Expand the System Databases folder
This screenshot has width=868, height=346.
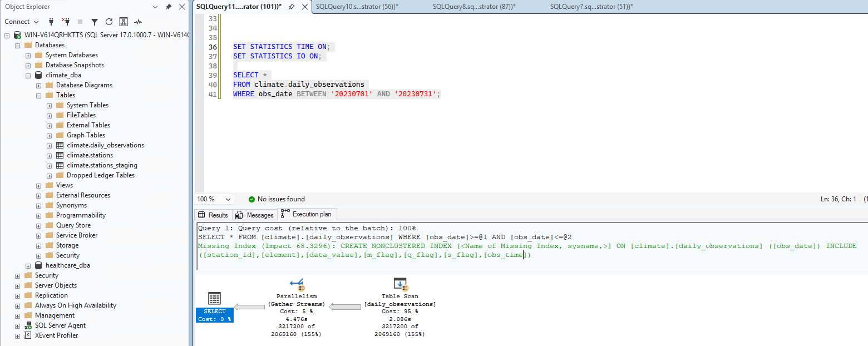tap(28, 55)
